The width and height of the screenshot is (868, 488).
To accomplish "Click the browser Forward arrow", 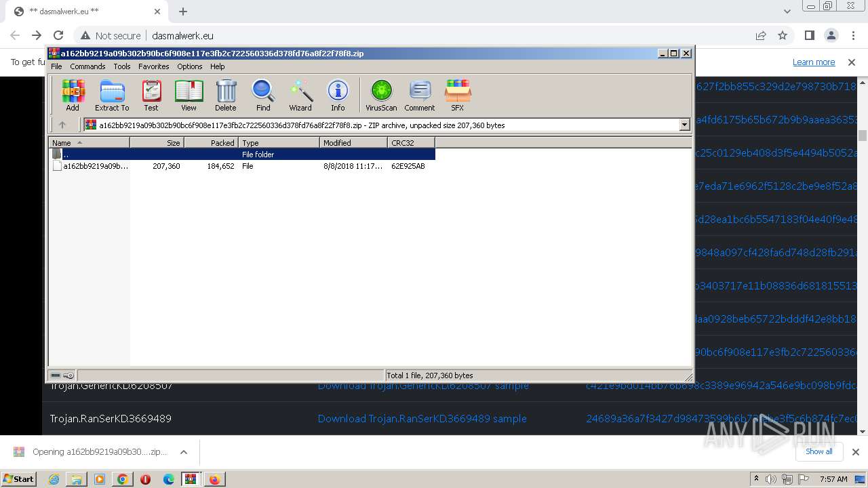I will point(37,35).
